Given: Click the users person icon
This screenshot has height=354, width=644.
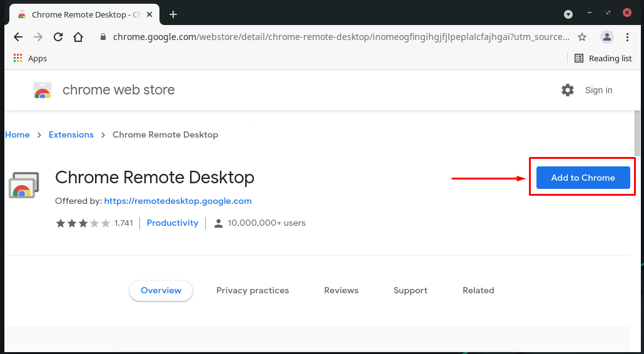Looking at the screenshot, I should click(218, 223).
